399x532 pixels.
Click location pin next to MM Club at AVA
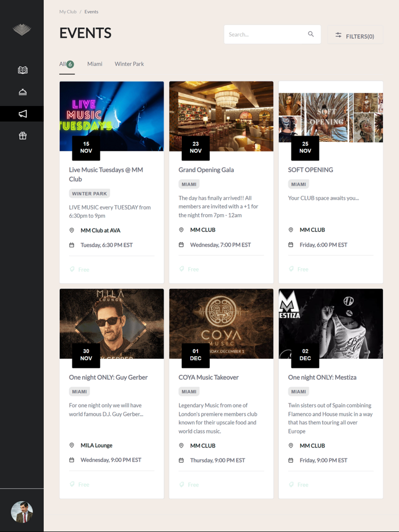[72, 230]
